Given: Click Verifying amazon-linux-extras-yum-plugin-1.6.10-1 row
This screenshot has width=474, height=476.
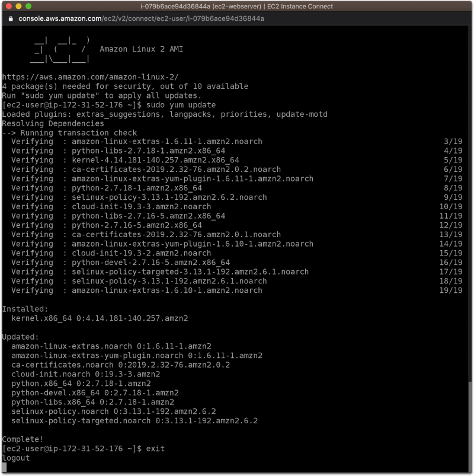Looking at the screenshot, I should [236, 244].
